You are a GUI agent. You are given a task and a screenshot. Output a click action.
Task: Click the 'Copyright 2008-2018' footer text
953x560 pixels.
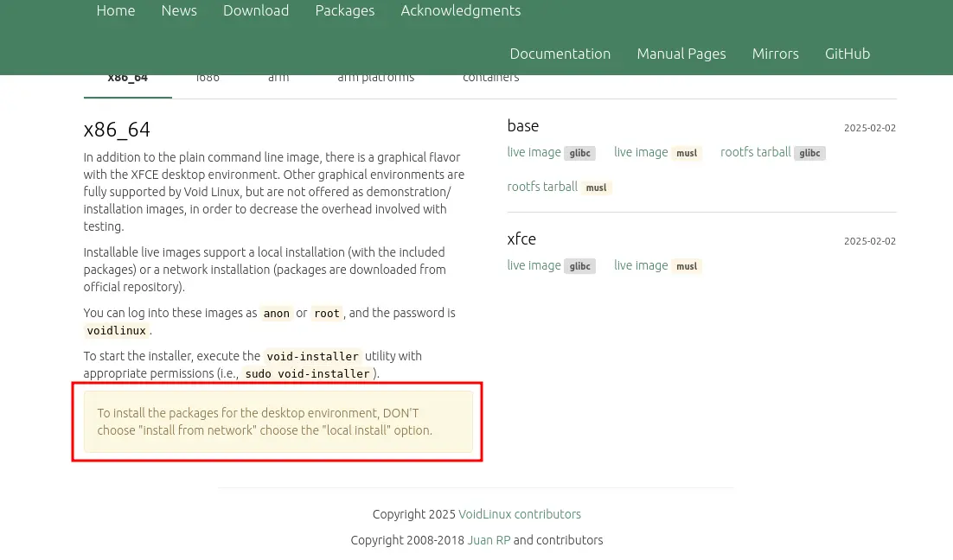[x=407, y=540]
